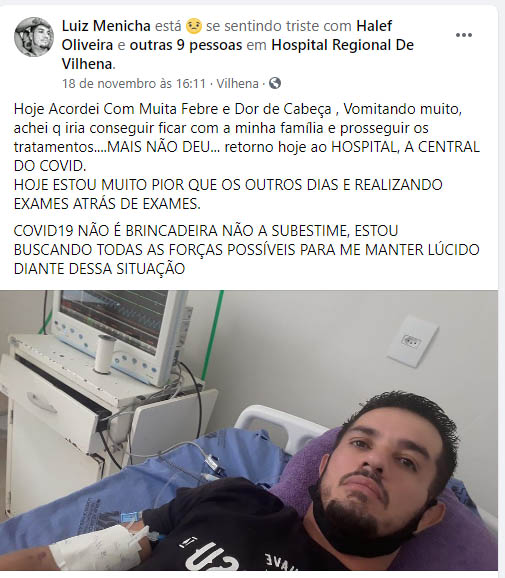Click the public globe privacy icon

click(275, 83)
